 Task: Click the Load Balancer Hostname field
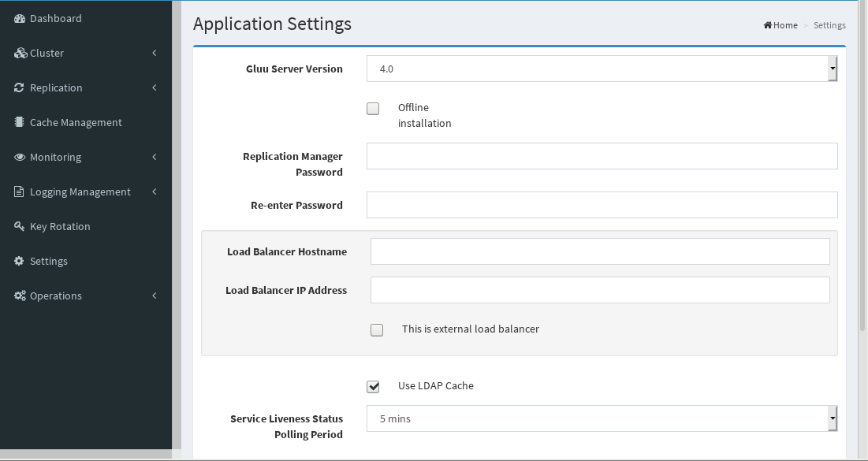(x=600, y=251)
